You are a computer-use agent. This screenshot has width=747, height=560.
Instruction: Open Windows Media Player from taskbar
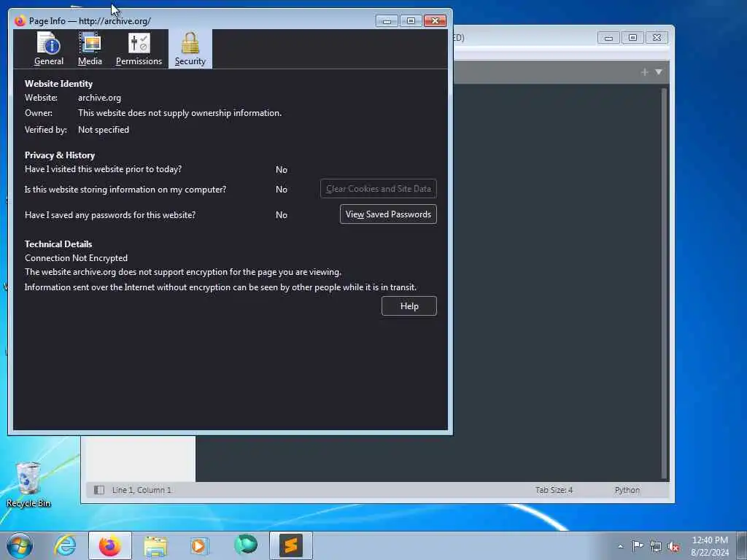[x=199, y=545]
